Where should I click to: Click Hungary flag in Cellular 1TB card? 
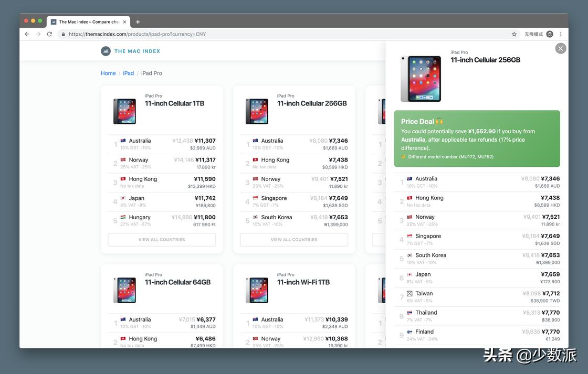point(123,217)
